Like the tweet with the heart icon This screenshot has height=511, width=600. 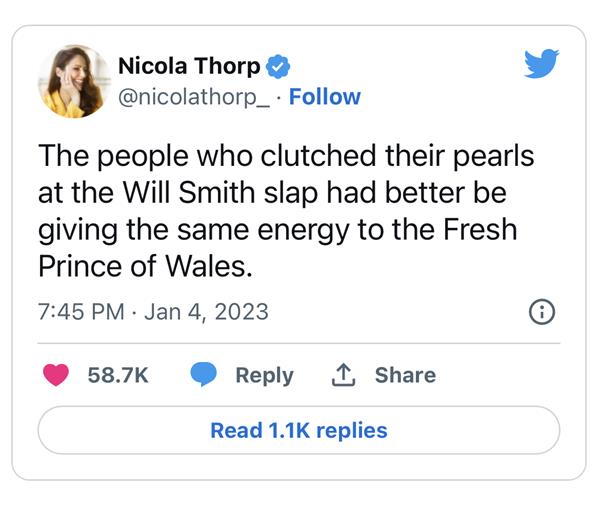pyautogui.click(x=57, y=375)
